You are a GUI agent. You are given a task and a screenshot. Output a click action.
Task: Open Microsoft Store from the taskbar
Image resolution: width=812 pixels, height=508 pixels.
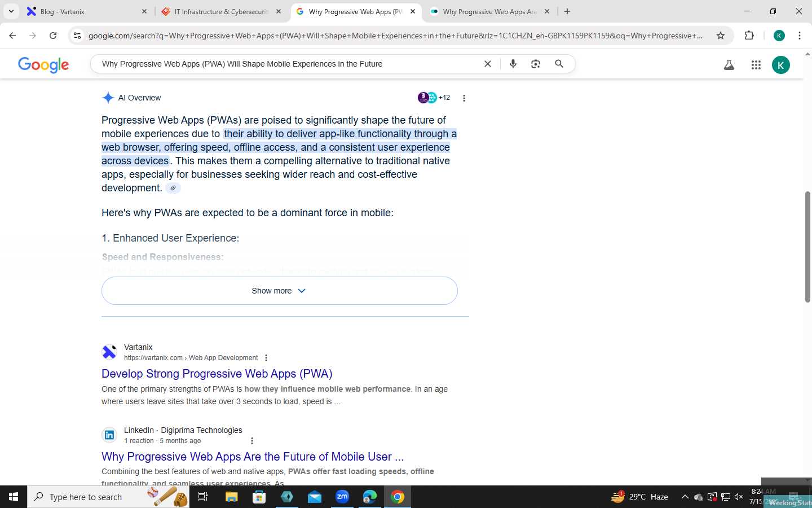[x=259, y=497]
